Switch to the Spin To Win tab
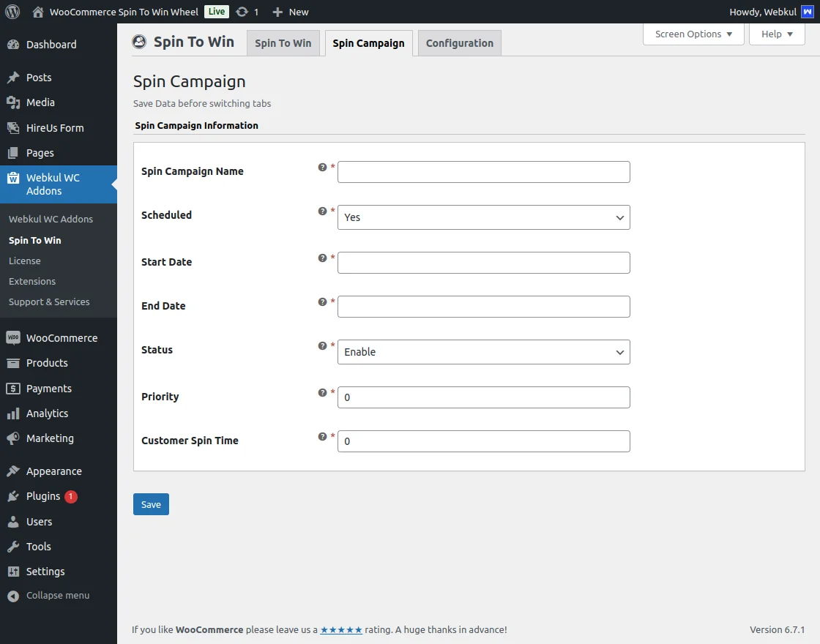 coord(283,43)
